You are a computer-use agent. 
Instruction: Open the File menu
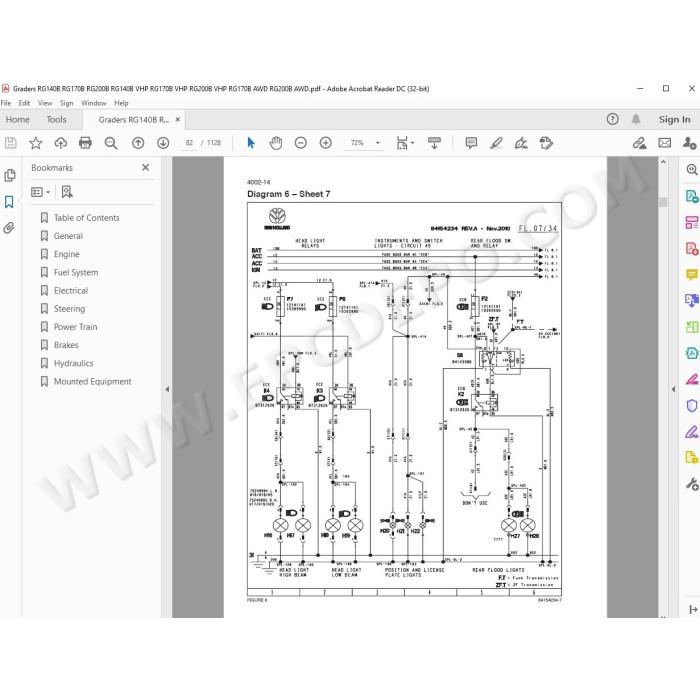(x=6, y=103)
